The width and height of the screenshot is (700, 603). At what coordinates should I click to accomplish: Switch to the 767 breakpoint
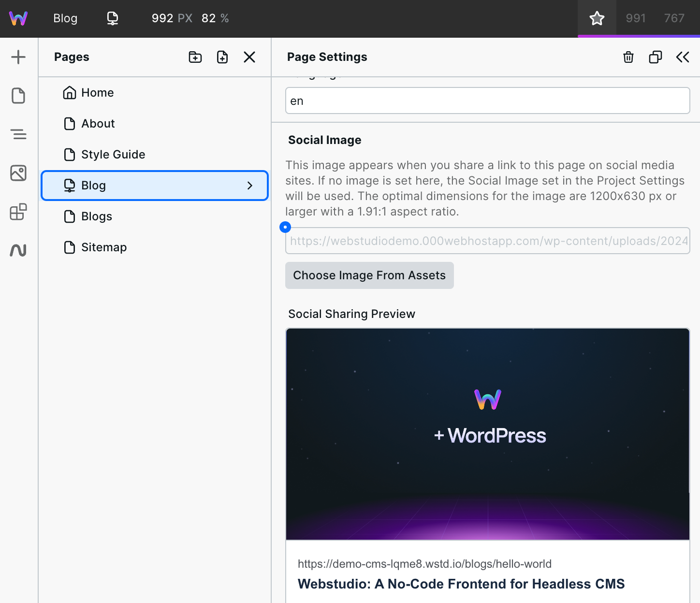(674, 18)
